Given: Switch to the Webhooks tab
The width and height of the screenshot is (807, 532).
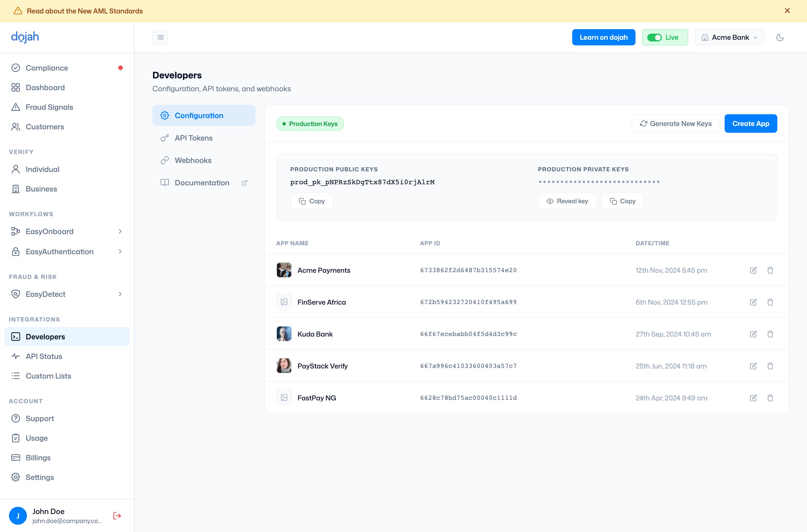Looking at the screenshot, I should (204, 160).
